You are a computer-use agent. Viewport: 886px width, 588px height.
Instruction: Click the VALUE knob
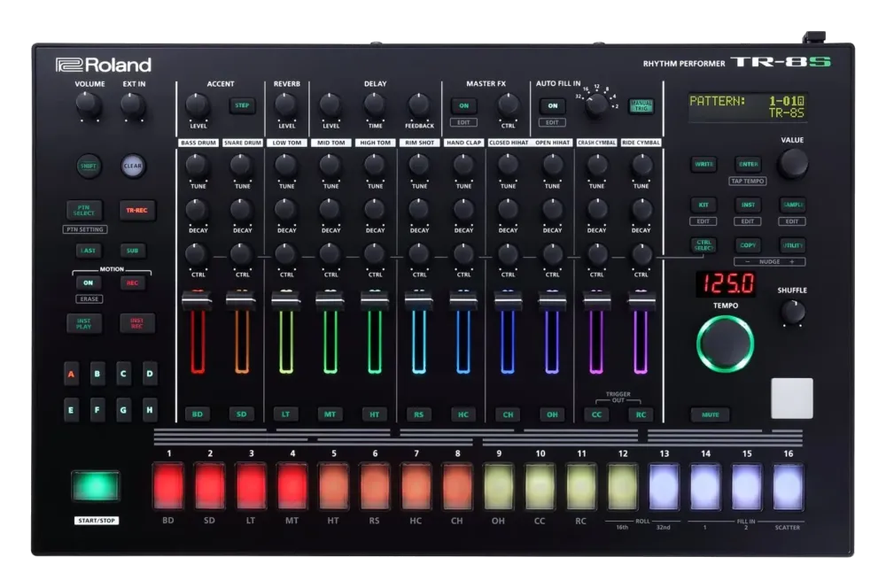(x=792, y=165)
